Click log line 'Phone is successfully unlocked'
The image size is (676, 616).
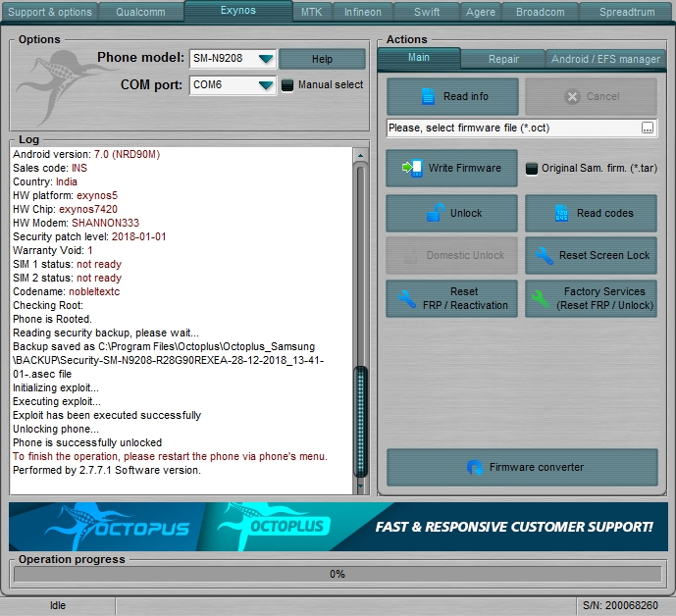click(87, 442)
